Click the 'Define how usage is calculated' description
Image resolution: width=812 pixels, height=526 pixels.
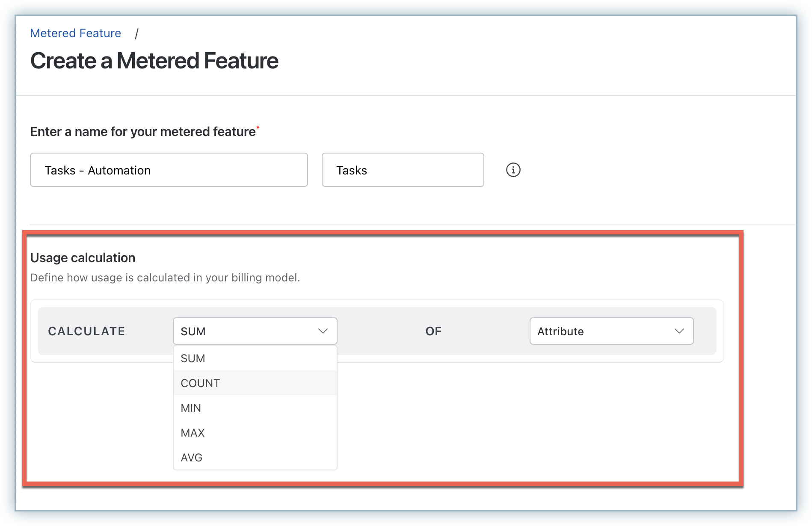165,278
